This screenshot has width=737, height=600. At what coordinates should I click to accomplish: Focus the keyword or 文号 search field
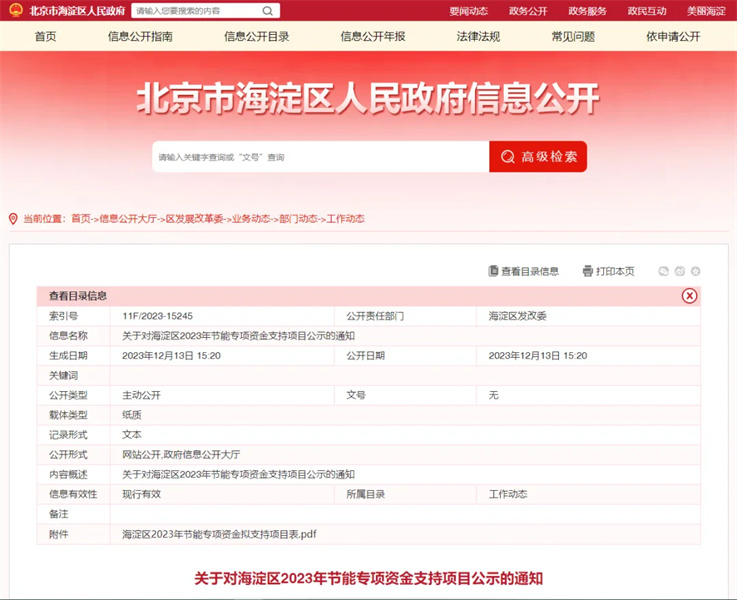[x=320, y=157]
